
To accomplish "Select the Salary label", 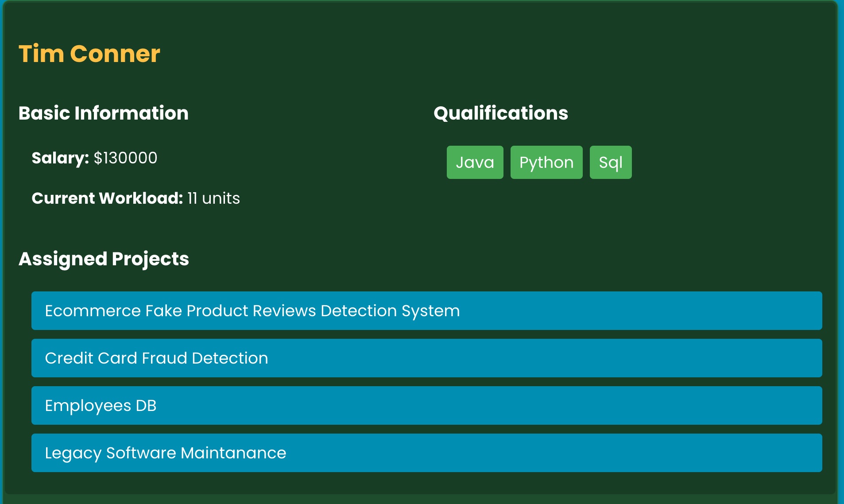I will pyautogui.click(x=60, y=157).
